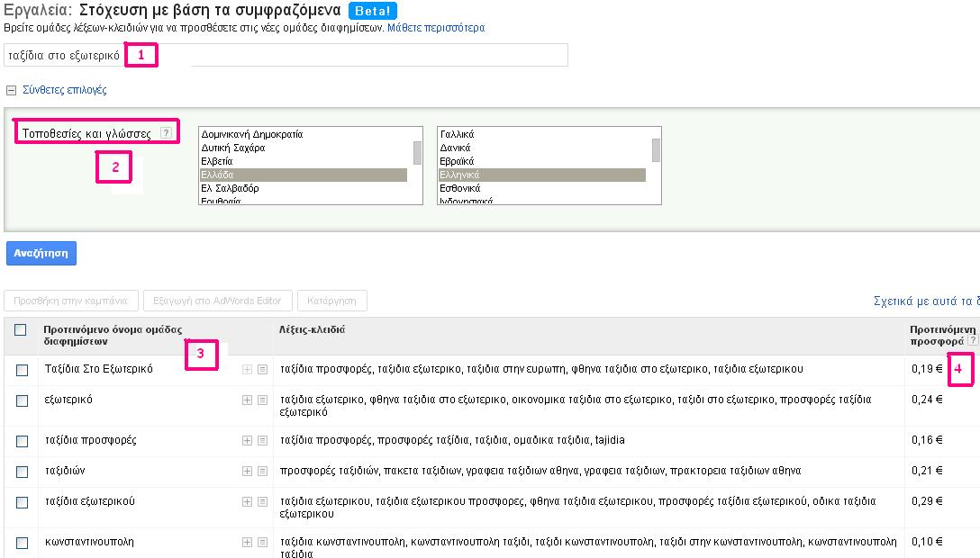Click the list icon beside ταξιδιών

point(262,472)
